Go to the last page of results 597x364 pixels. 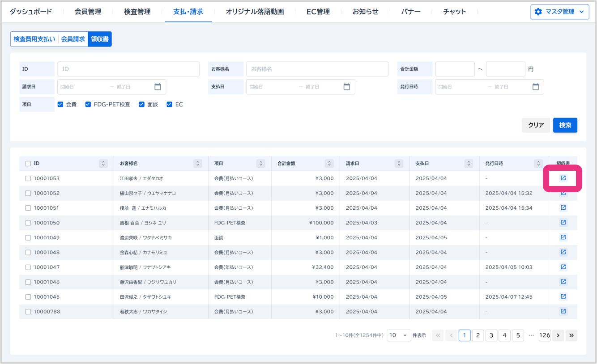pyautogui.click(x=571, y=335)
